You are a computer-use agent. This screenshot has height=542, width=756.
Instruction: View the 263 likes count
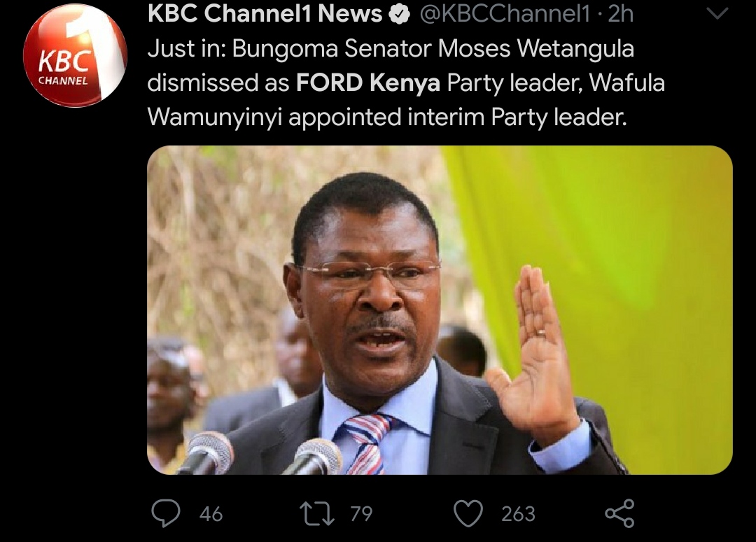[518, 514]
